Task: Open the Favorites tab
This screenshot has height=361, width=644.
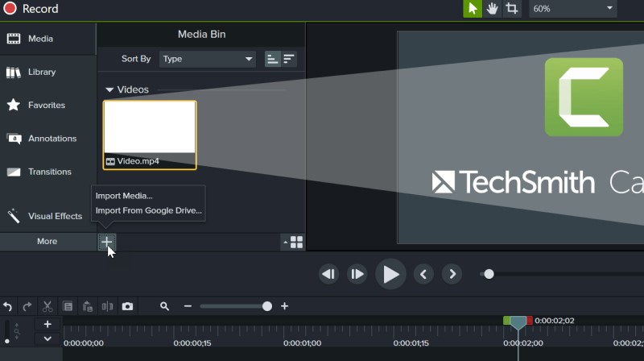Action: coord(47,106)
